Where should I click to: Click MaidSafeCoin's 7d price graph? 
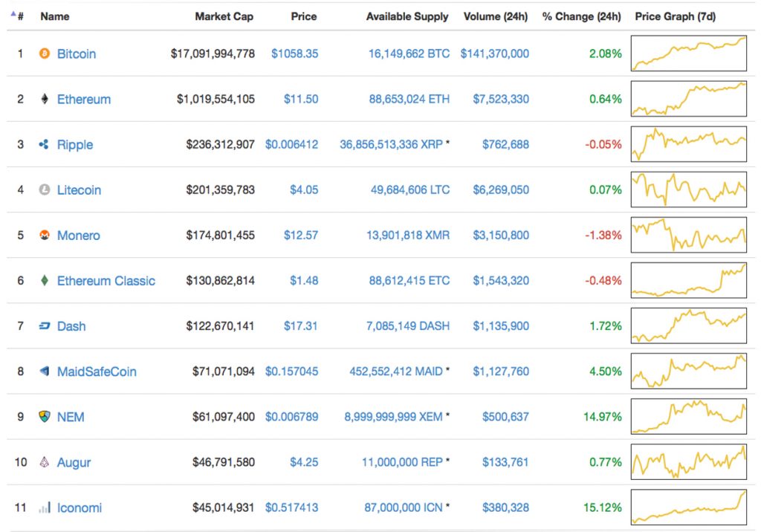point(689,371)
